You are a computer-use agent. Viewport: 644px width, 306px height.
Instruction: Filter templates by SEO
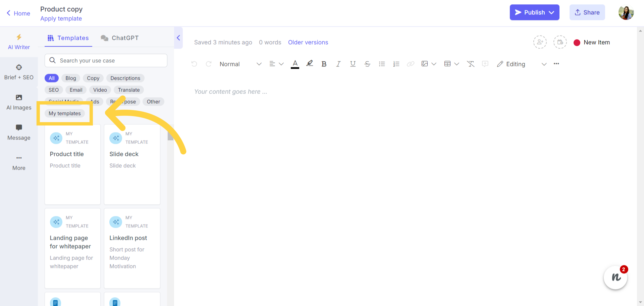tap(54, 90)
